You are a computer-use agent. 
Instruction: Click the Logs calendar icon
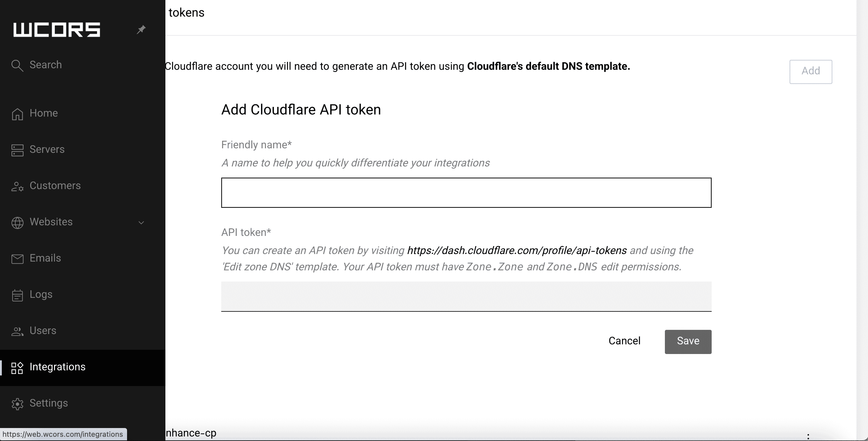coord(17,295)
